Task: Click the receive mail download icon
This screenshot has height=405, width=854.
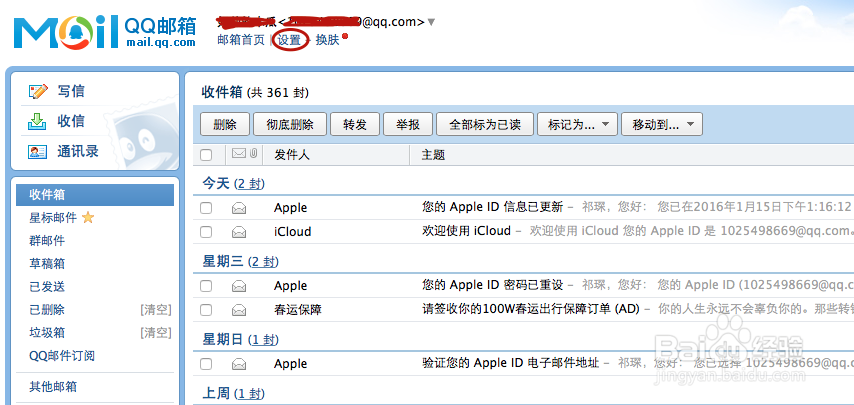Action: point(38,121)
